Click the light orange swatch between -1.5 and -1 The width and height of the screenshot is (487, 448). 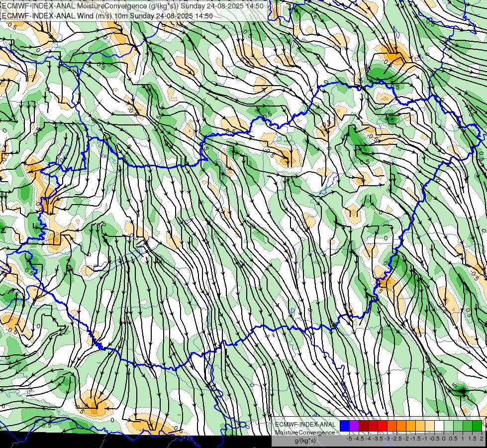pyautogui.click(x=420, y=426)
